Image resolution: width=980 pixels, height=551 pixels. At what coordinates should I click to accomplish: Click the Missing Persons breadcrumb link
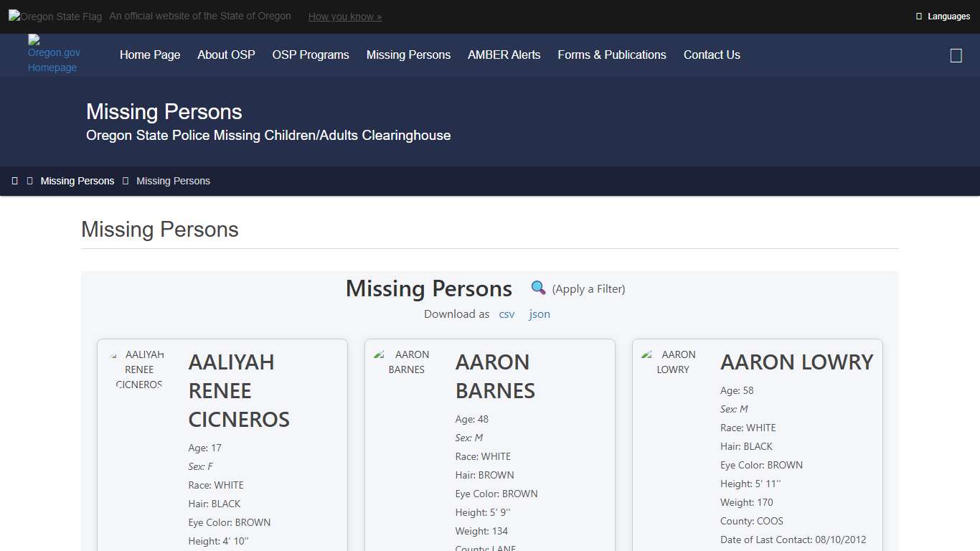point(77,181)
